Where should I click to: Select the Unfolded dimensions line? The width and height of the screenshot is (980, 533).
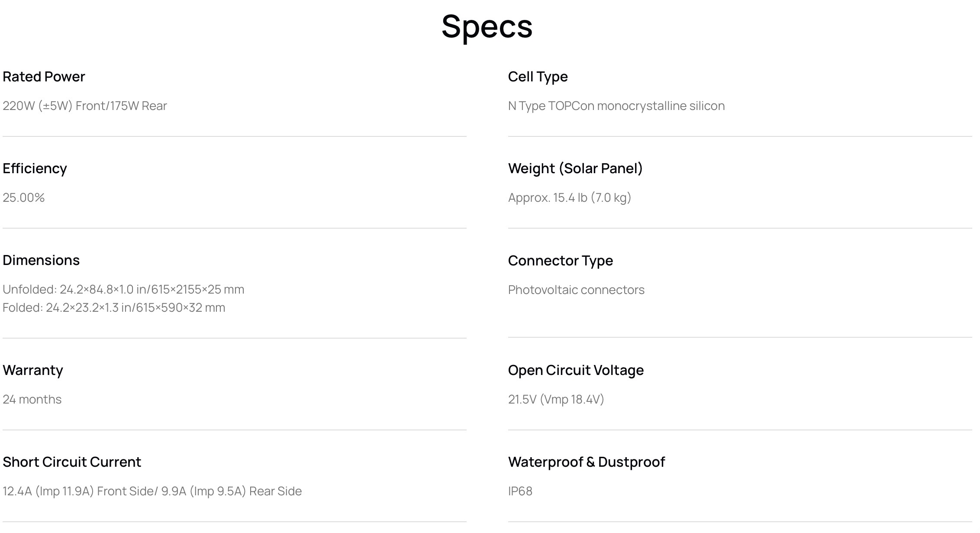point(123,289)
